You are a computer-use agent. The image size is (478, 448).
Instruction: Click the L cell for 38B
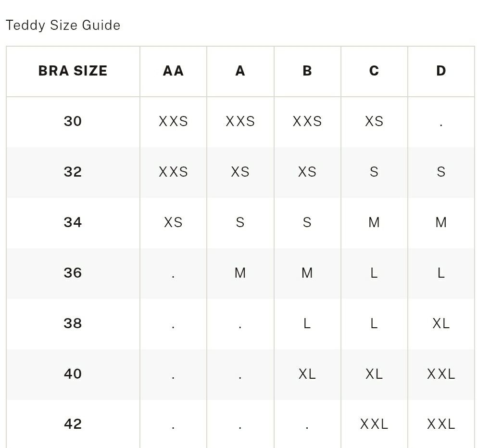[307, 323]
